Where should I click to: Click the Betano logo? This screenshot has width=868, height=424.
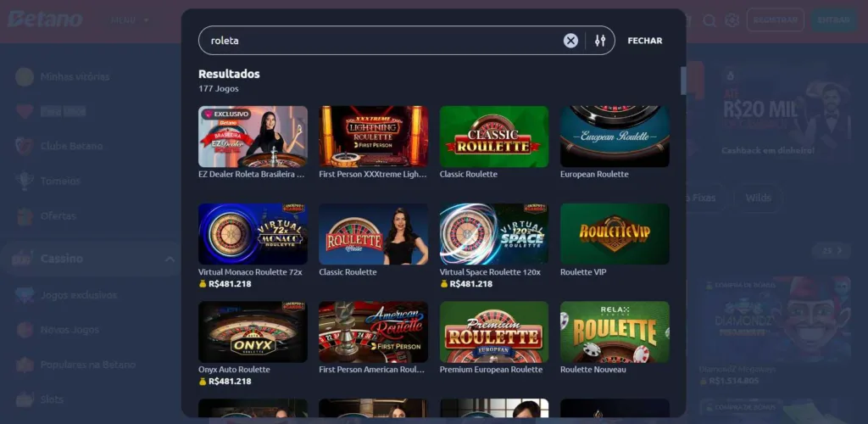pos(45,19)
